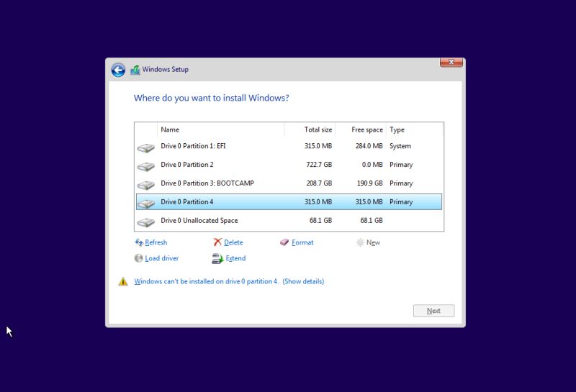Image resolution: width=576 pixels, height=392 pixels.
Task: Close the Windows Setup dialog
Action: coord(451,62)
